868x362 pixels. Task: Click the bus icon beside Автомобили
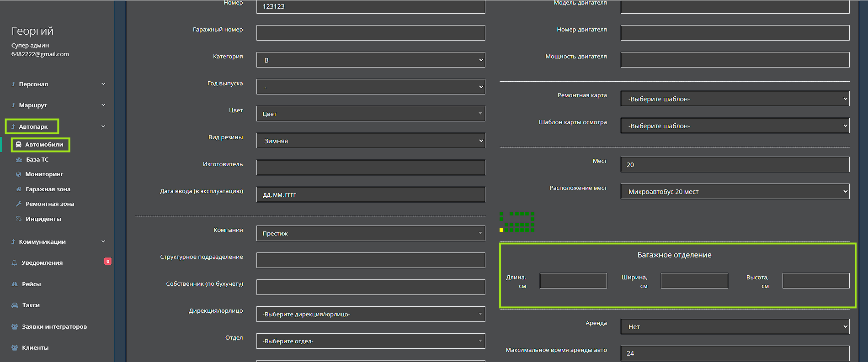19,145
